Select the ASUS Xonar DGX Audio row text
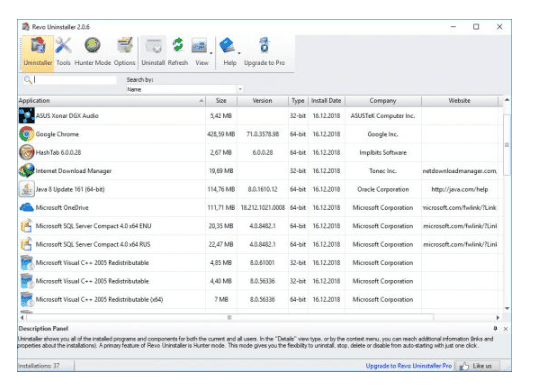542x387 pixels. (67, 116)
